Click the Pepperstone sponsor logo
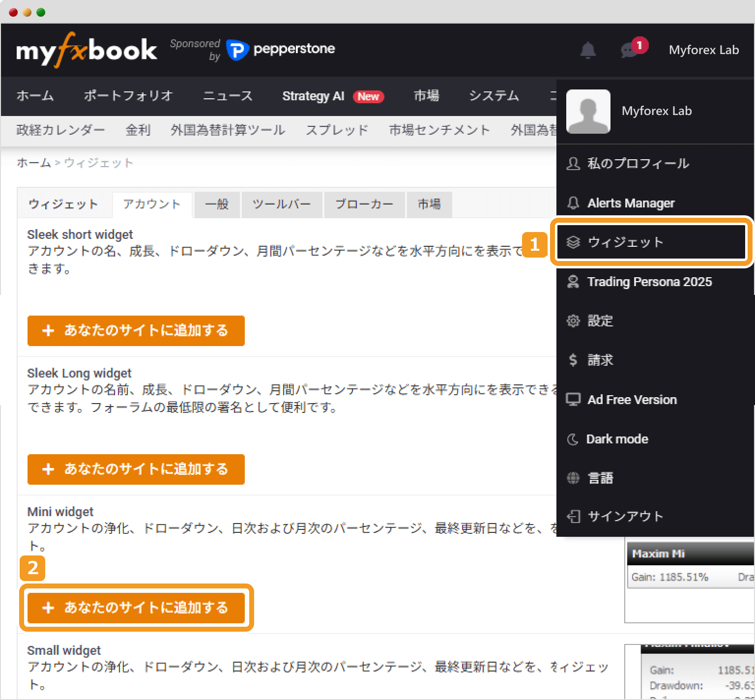 [281, 49]
